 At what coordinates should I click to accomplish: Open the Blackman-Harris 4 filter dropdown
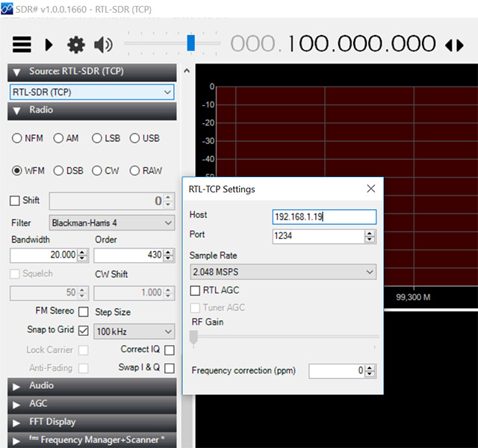coord(112,223)
